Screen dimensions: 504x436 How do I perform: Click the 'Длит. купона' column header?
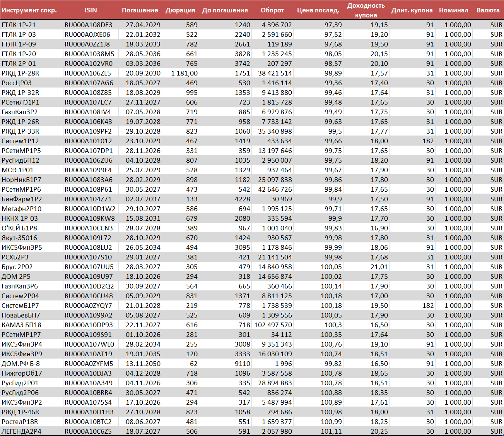point(412,10)
